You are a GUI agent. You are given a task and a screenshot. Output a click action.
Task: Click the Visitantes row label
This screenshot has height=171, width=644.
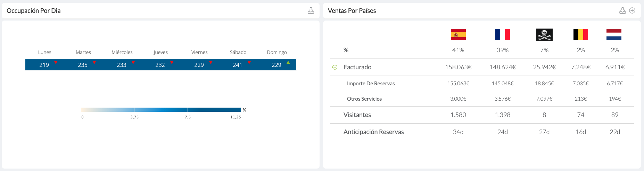[x=357, y=115]
